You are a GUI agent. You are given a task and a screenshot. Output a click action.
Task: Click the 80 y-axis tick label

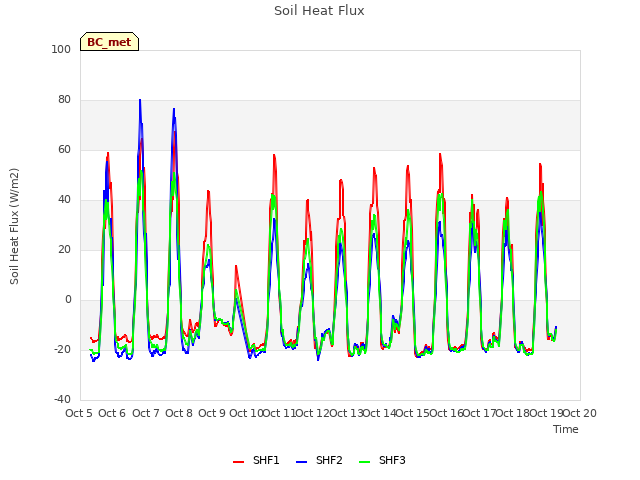64,100
